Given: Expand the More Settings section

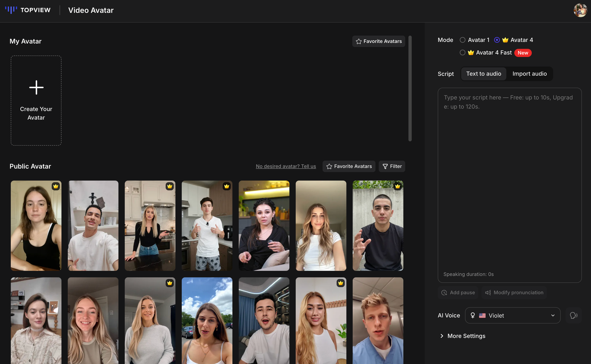Looking at the screenshot, I should click(463, 336).
